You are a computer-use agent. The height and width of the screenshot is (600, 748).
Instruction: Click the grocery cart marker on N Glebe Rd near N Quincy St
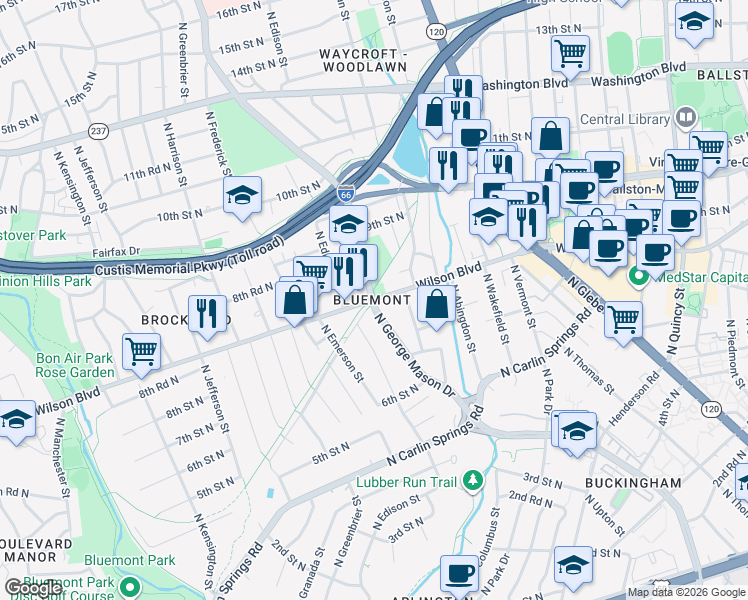623,320
